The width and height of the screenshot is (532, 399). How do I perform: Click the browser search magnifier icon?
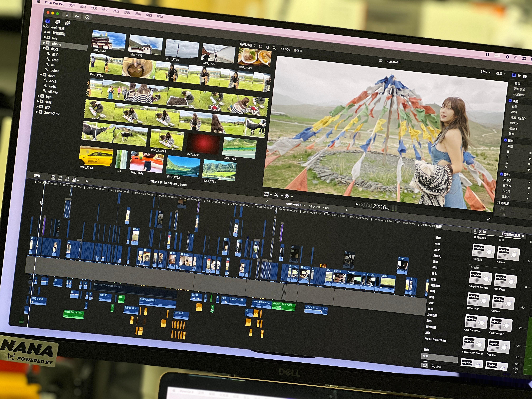274,48
